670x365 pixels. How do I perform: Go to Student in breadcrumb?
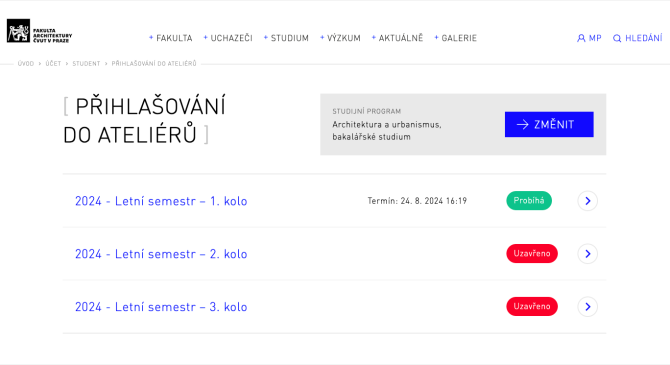(86, 64)
